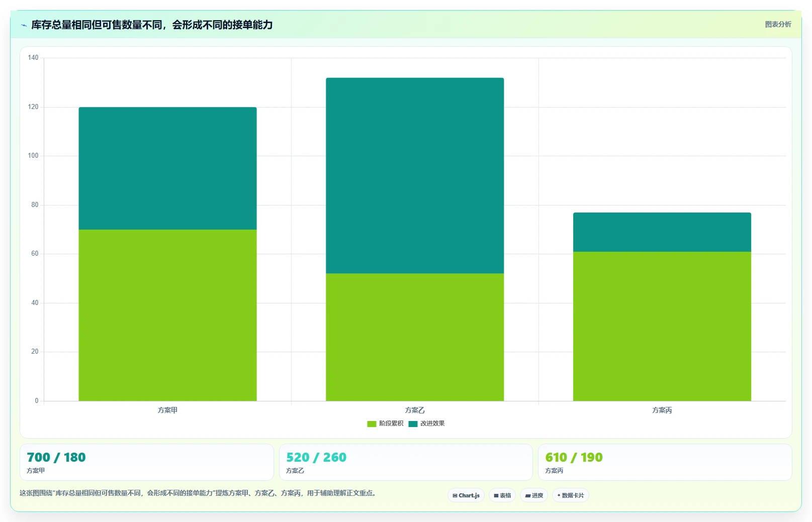Select the 方案丙 teal bar segment

662,232
